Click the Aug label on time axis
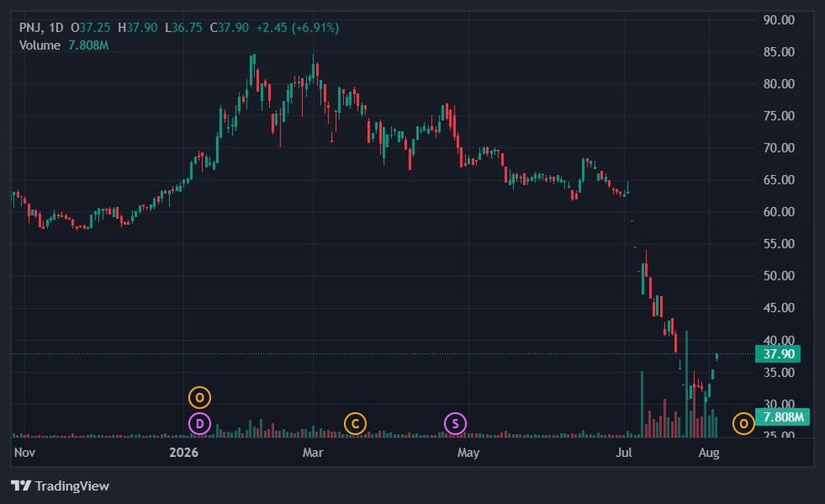 click(709, 452)
